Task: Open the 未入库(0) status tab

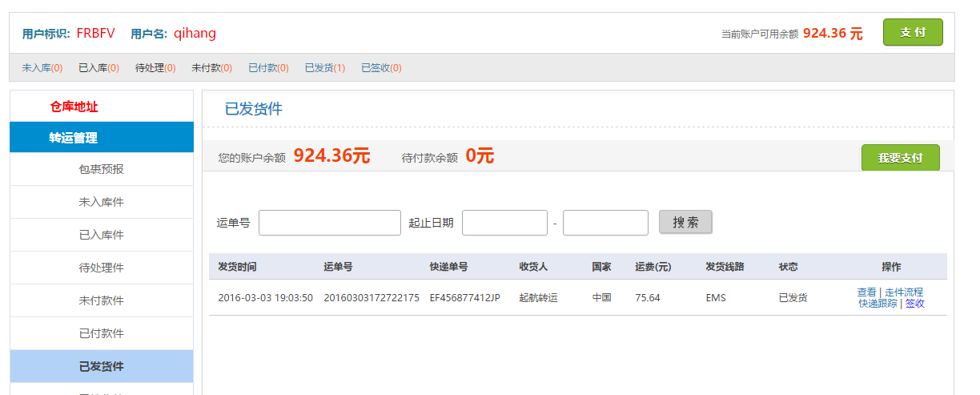Action: tap(42, 68)
